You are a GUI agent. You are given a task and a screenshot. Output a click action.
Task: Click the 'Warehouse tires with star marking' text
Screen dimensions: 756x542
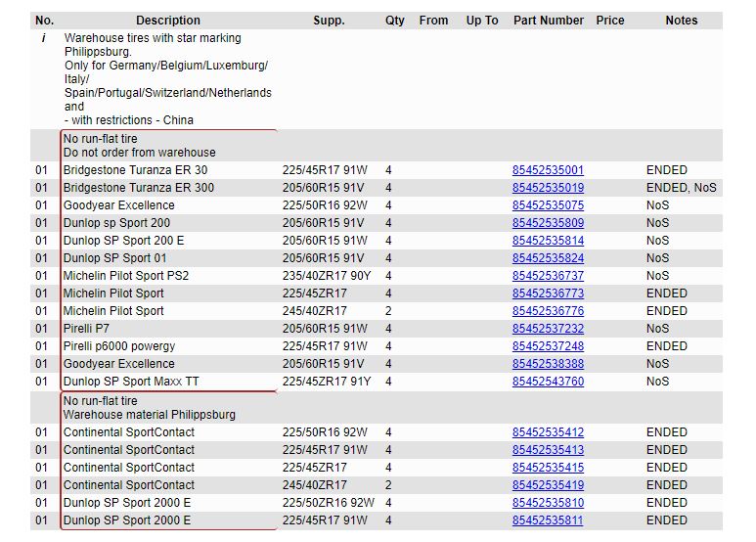(153, 38)
